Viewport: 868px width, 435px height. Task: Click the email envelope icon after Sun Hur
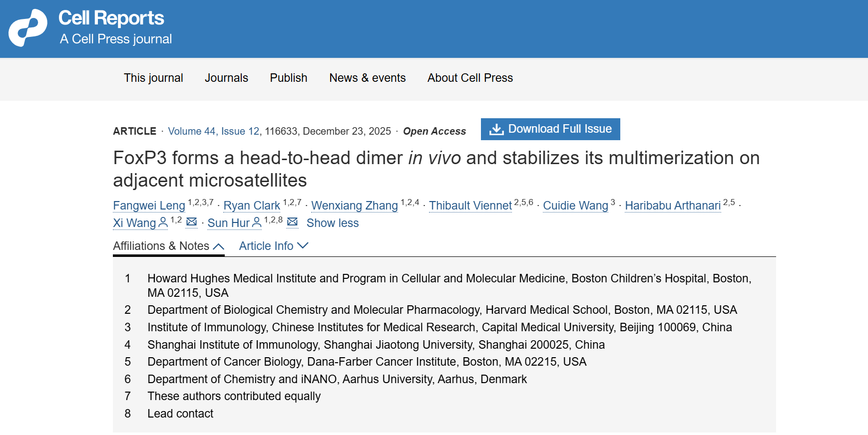click(292, 222)
